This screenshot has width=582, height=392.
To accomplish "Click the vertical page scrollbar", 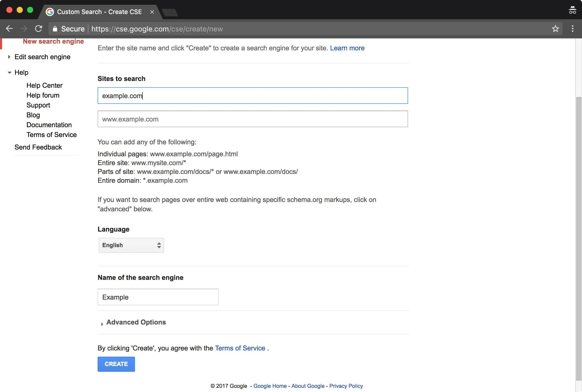I will [579, 239].
